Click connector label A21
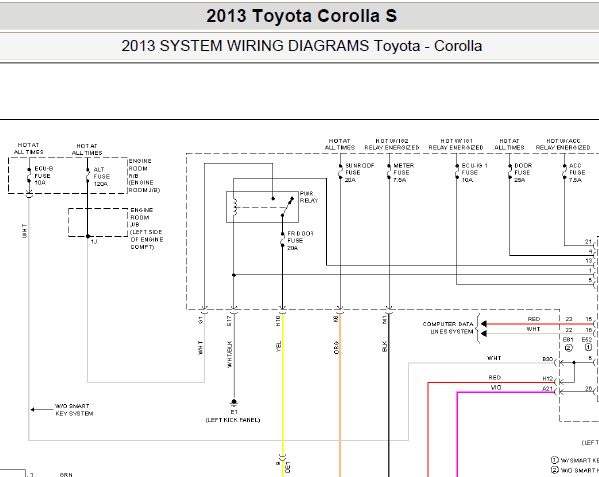Image resolution: width=599 pixels, height=477 pixels. [547, 389]
